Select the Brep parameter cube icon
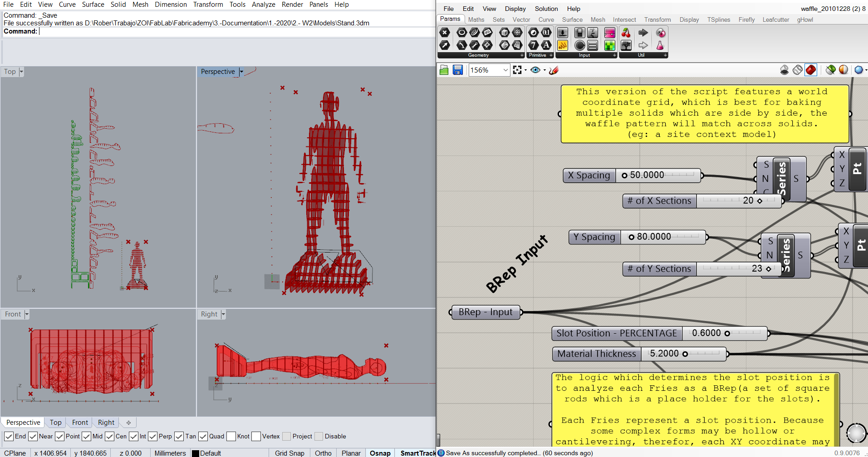This screenshot has width=868, height=457. coord(504,33)
